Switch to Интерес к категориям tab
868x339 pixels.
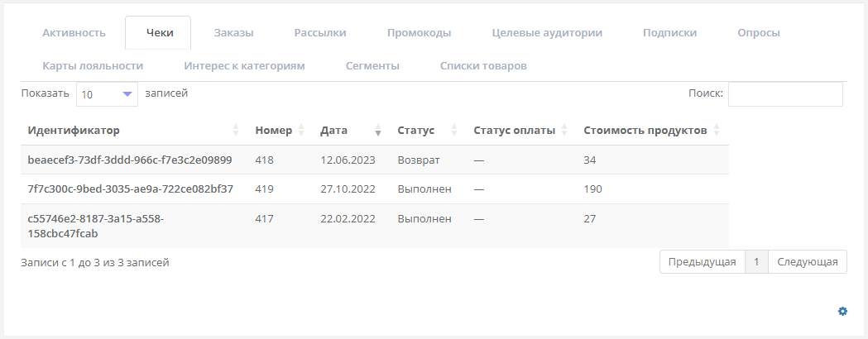(244, 66)
